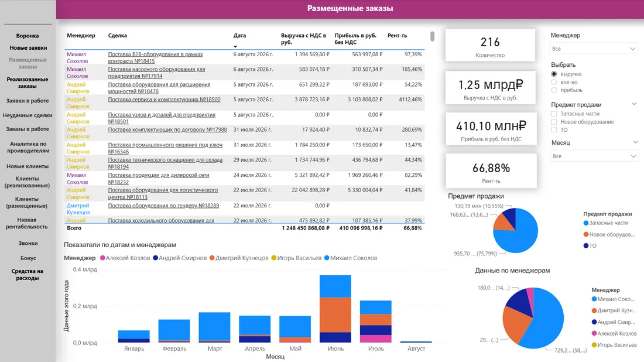Click the 410,10 млн profit card
Viewport: 644px width, 362px height.
(491, 129)
